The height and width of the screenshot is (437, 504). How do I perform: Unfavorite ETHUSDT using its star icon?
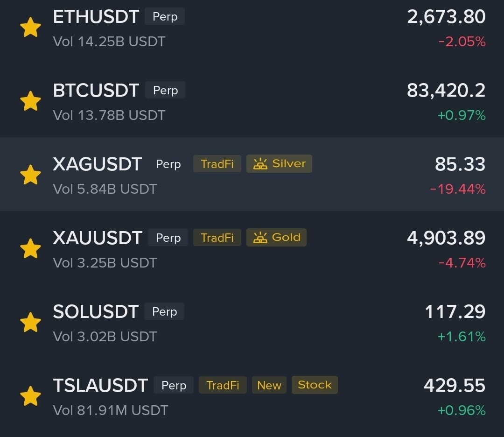(x=30, y=28)
